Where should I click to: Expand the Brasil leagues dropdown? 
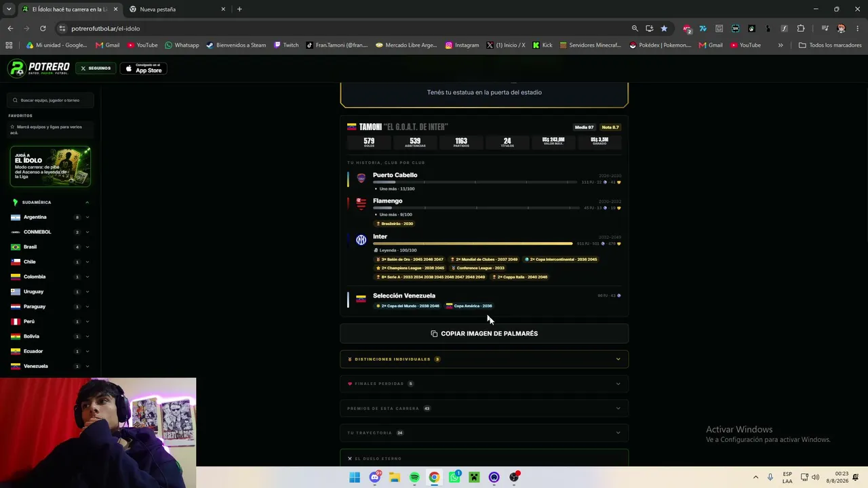87,247
